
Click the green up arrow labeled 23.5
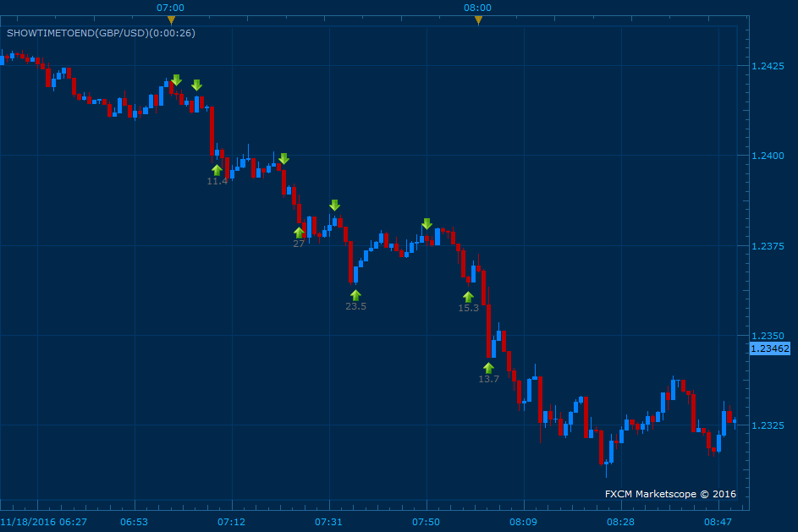coord(355,295)
